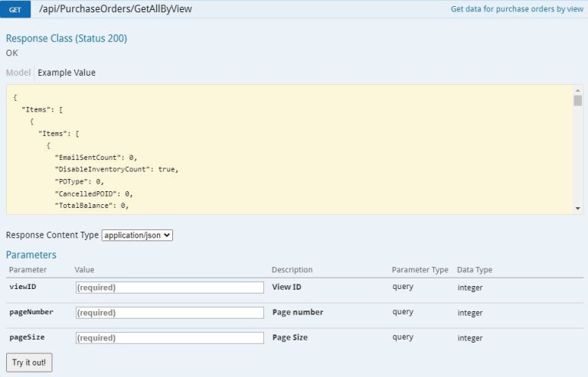Screen dimensions: 588x377
Task: Focus the pageNumber value input field
Action: point(170,313)
